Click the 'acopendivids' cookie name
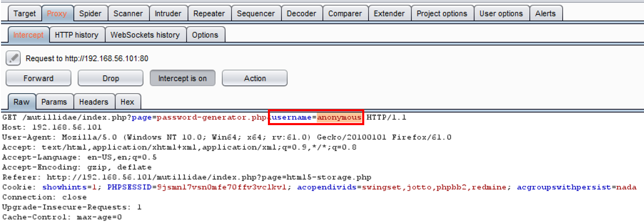 click(x=327, y=187)
